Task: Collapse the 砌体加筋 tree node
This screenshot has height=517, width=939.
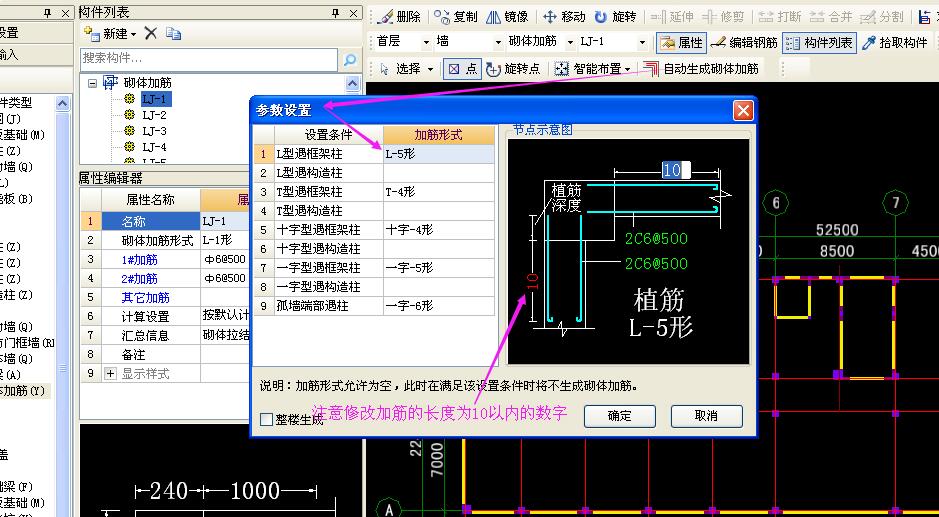Action: click(x=92, y=83)
